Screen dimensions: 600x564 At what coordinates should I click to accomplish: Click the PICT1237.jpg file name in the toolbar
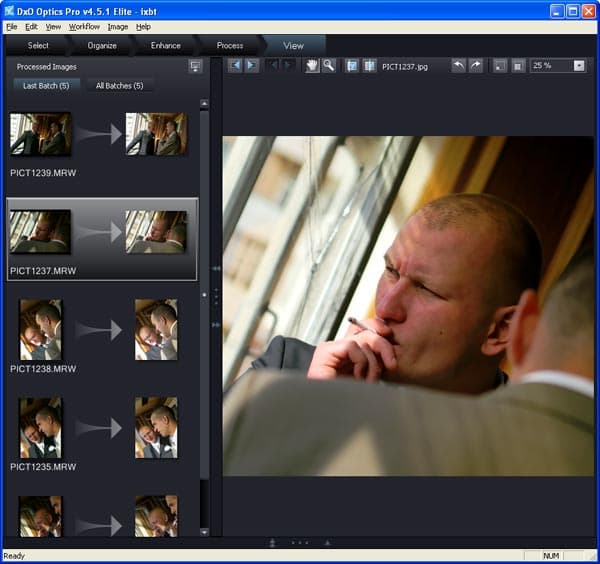coord(405,67)
